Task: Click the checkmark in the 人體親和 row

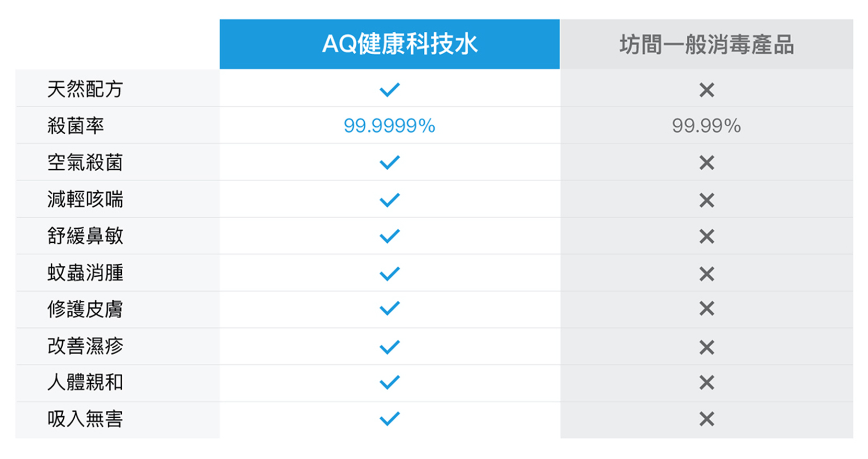Action: click(x=389, y=382)
